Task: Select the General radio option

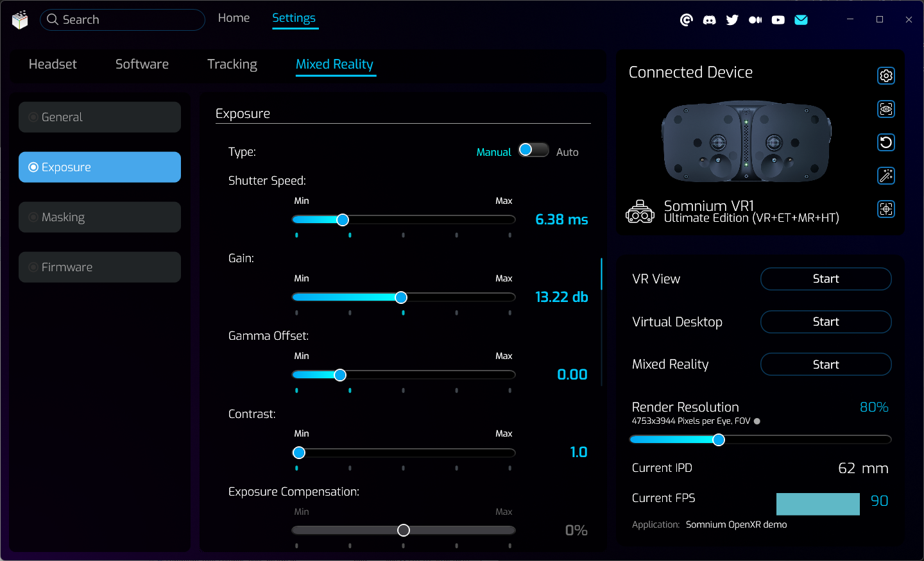Action: point(99,117)
